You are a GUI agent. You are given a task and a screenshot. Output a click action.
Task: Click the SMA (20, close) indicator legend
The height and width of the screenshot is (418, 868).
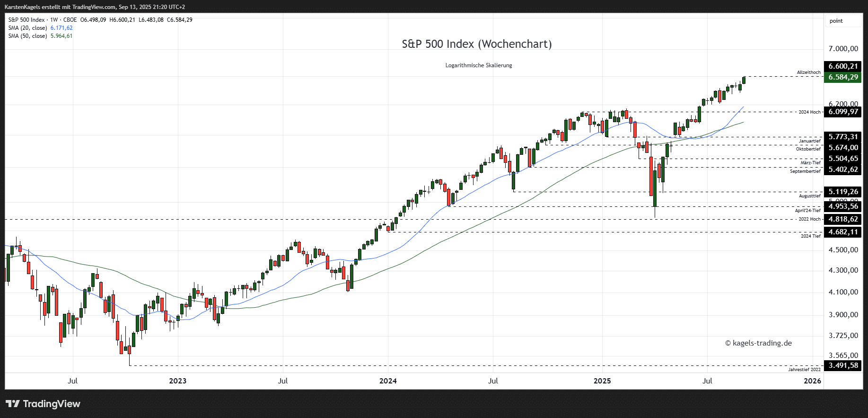pyautogui.click(x=27, y=28)
